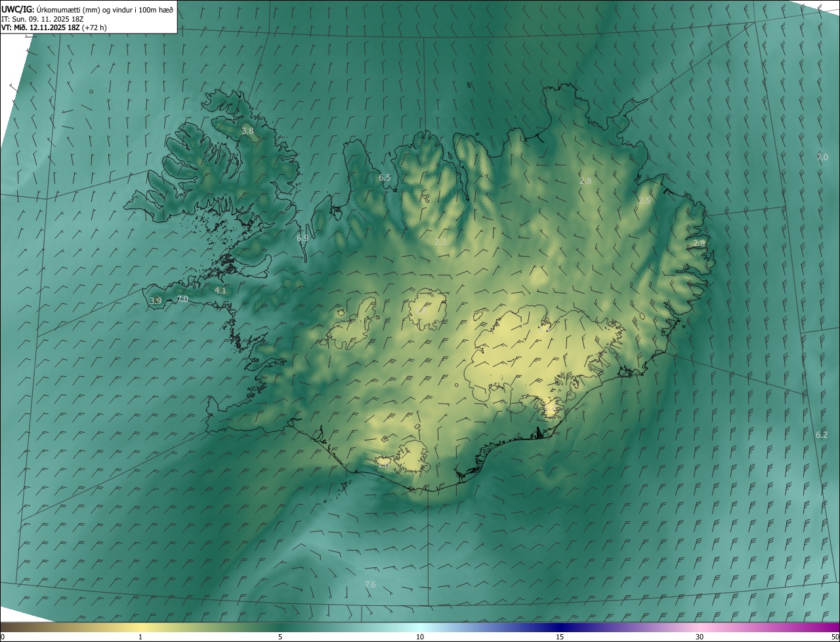This screenshot has height=642, width=840.
Task: Click the 5 tick on the color scale
Action: point(280,637)
